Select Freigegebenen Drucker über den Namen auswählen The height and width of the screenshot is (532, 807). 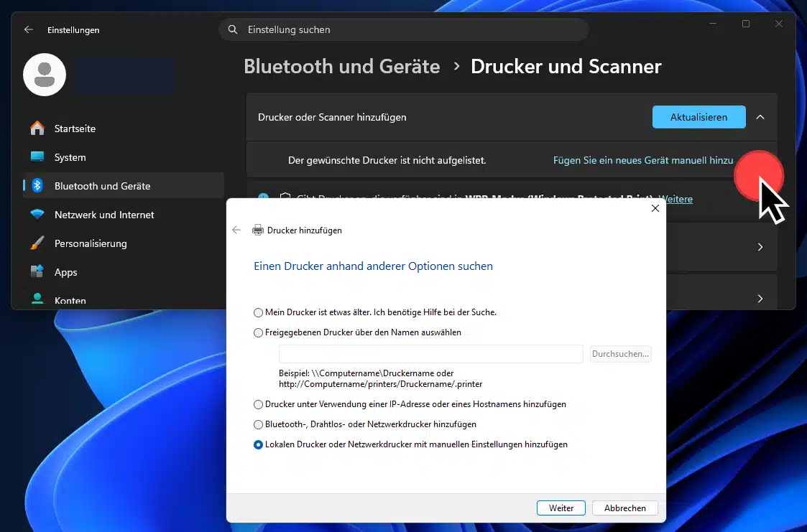pyautogui.click(x=357, y=332)
